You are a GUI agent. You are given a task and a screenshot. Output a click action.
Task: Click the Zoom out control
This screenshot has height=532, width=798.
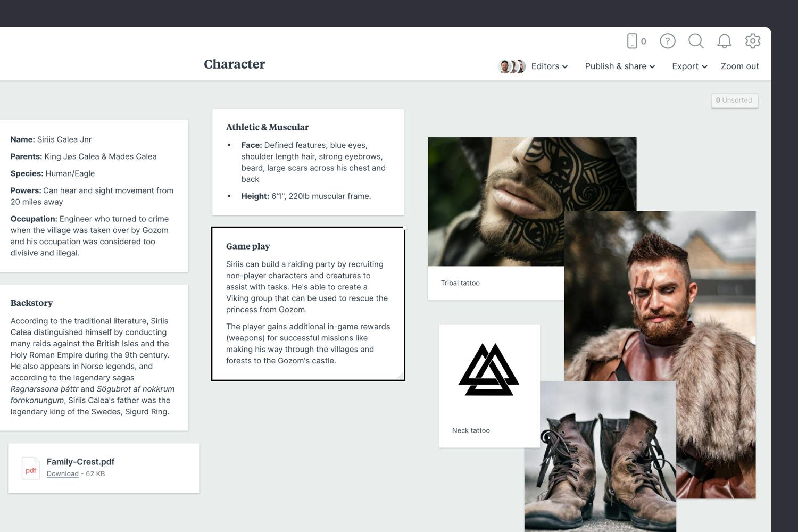tap(739, 66)
